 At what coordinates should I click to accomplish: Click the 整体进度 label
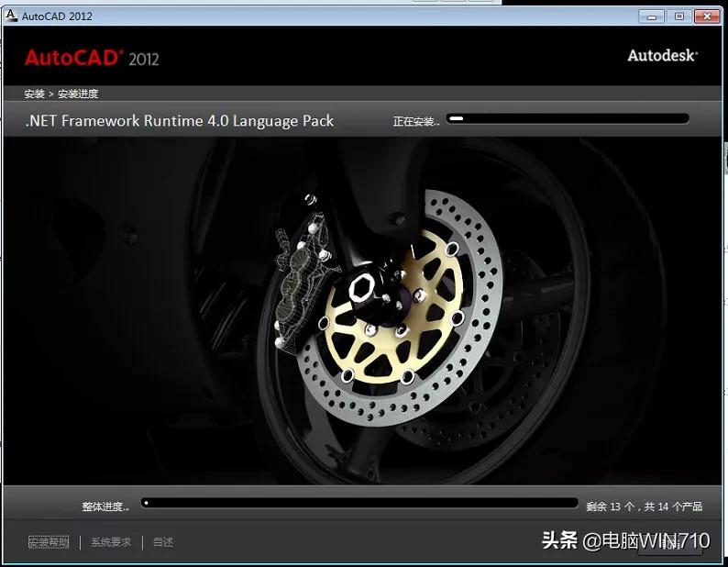coord(105,506)
